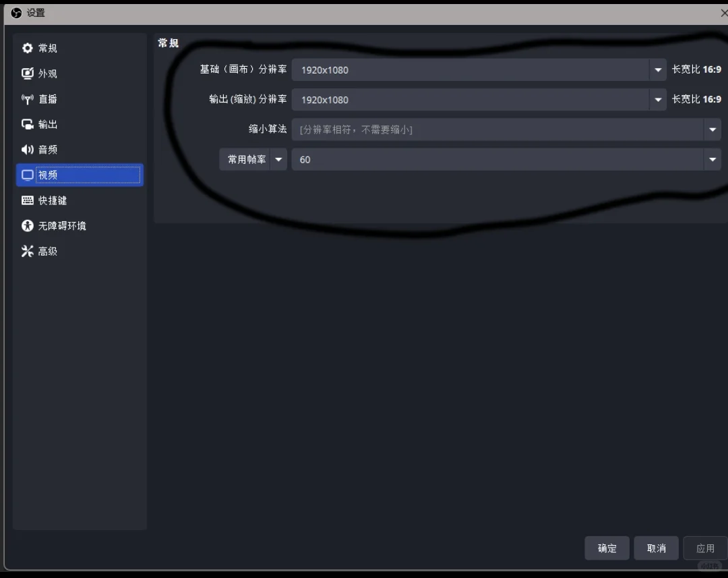The height and width of the screenshot is (578, 728).
Task: Open the 无障碍环境 settings page
Action: pyautogui.click(x=80, y=226)
